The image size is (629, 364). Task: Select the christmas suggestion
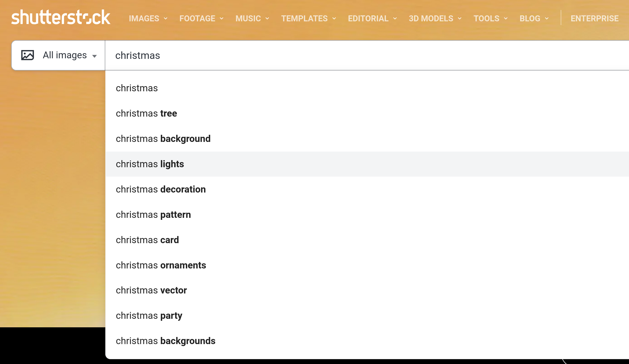137,88
